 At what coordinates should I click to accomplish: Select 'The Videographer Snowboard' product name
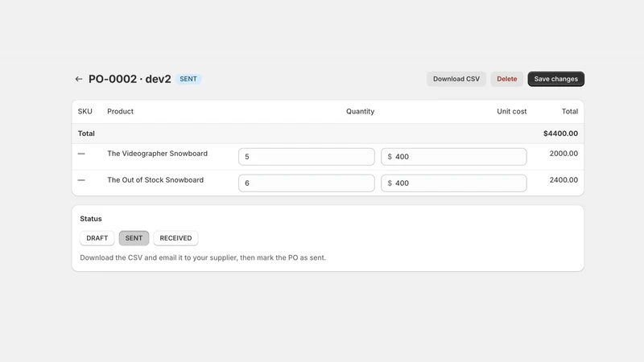157,154
